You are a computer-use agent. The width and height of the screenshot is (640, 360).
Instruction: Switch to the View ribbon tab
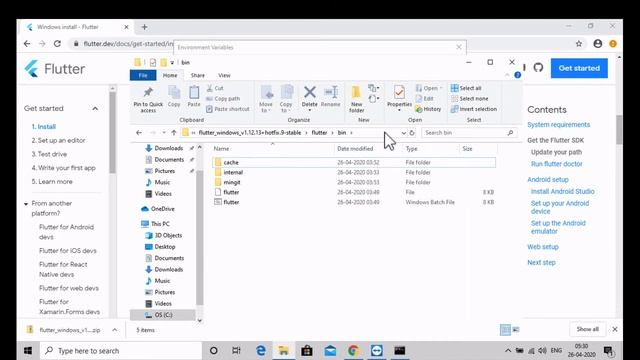224,76
